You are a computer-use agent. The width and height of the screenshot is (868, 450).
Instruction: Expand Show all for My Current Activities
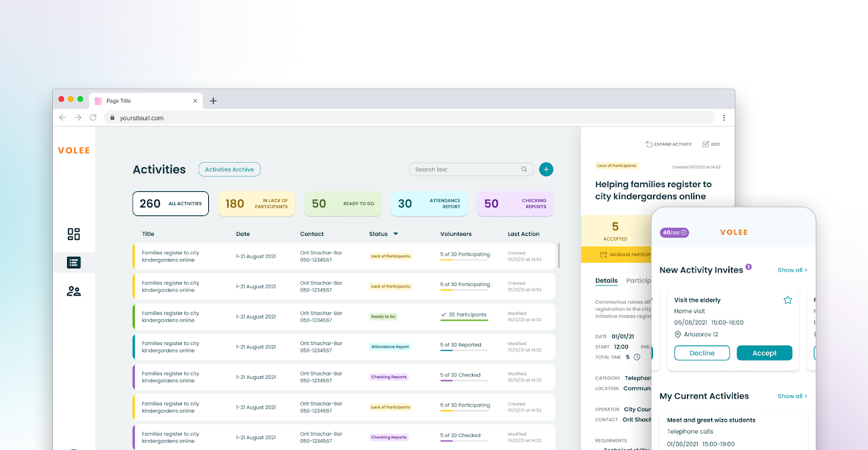[792, 396]
